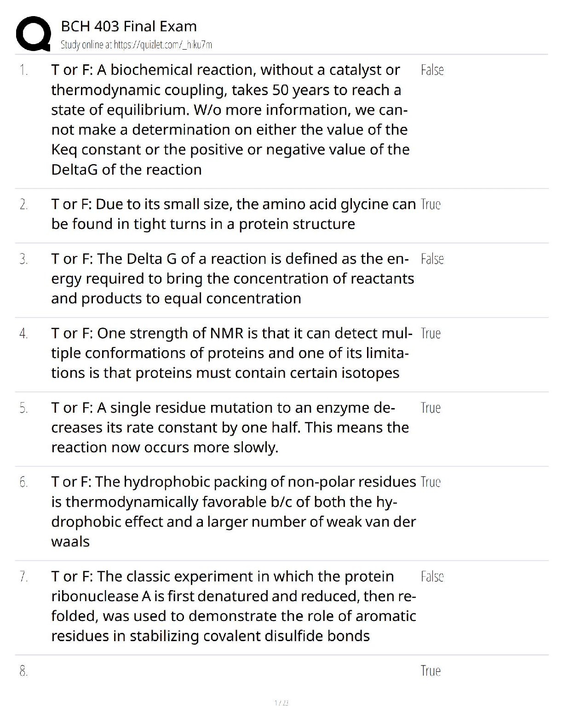
Task: Click the "True" answer for enzyme mutation question
Action: (431, 408)
